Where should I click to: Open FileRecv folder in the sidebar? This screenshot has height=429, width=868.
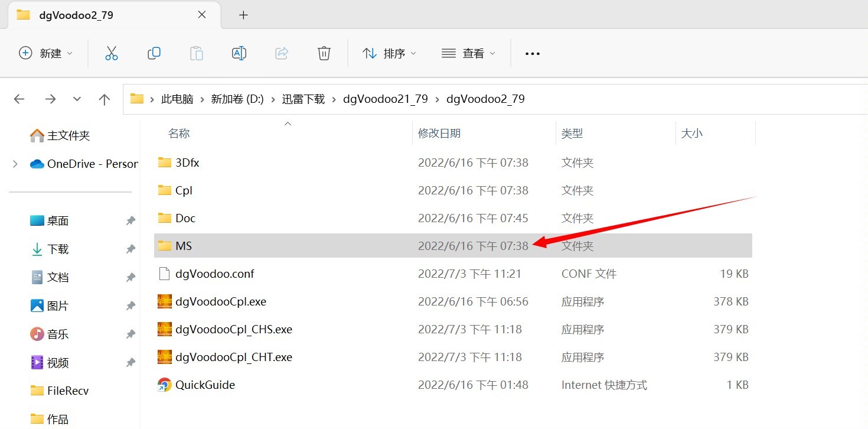point(60,391)
